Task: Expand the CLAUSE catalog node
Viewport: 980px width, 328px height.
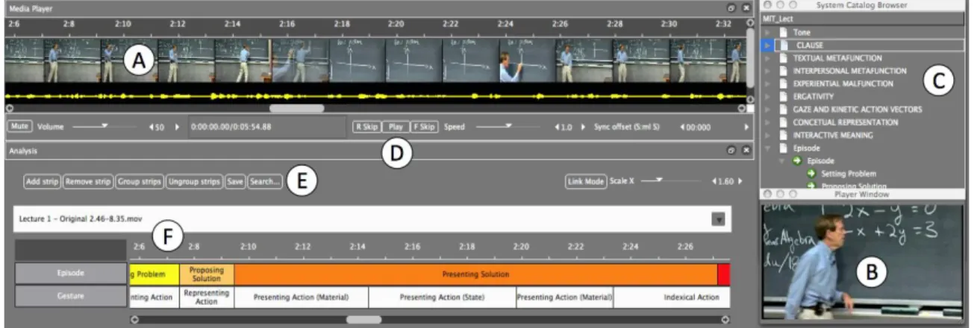Action: pyautogui.click(x=769, y=45)
